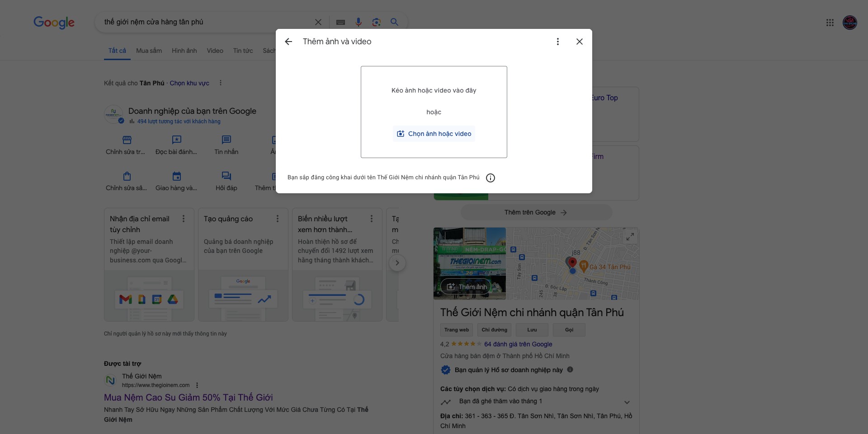The image size is (868, 434).
Task: Show next suggestion cards with the arrow
Action: click(x=397, y=263)
